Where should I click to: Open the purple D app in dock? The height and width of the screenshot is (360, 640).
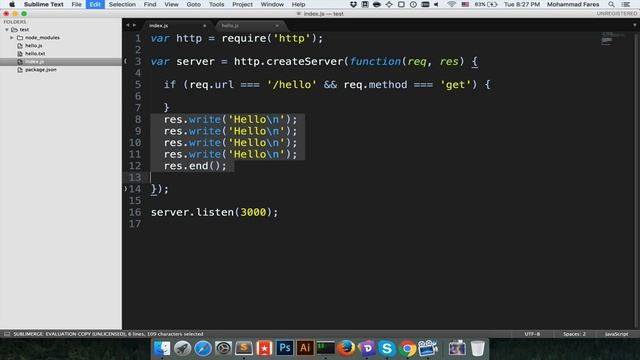click(367, 348)
